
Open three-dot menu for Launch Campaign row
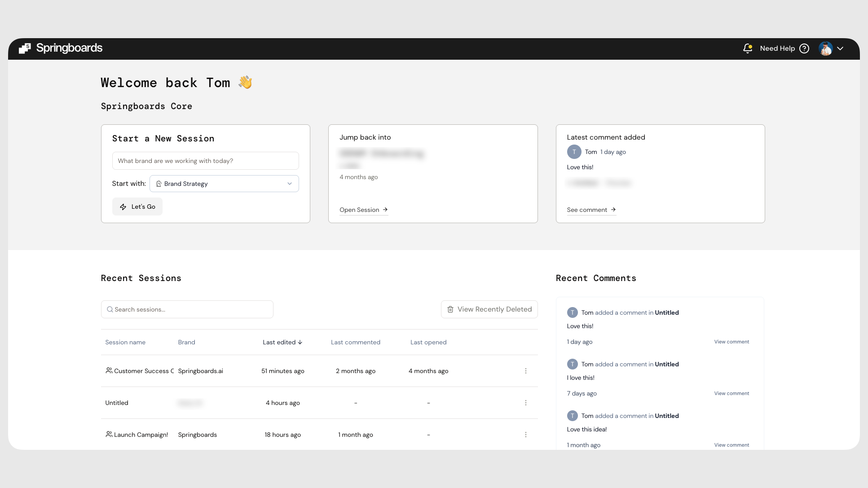point(525,435)
